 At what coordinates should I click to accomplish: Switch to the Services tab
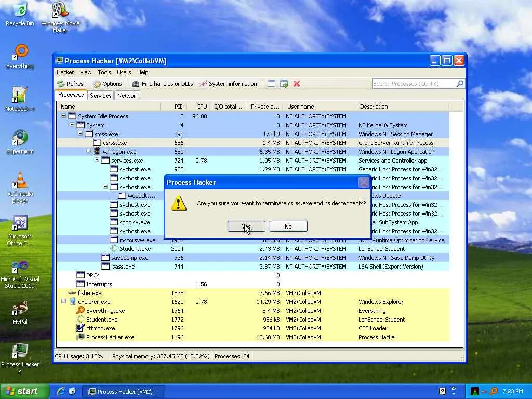point(100,96)
